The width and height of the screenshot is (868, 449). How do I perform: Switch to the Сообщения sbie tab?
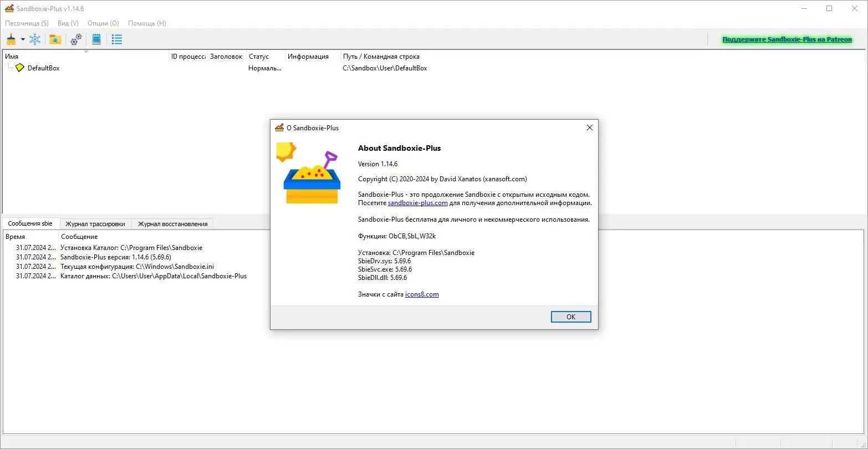pos(30,223)
